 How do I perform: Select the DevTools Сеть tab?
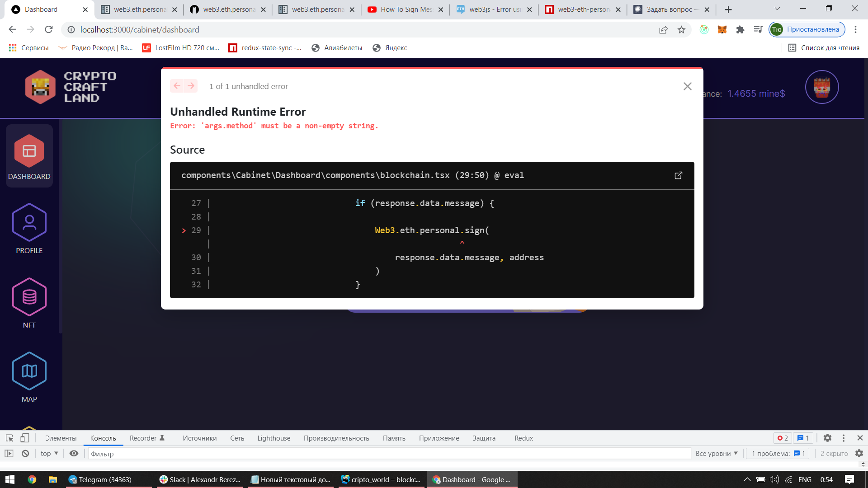237,438
